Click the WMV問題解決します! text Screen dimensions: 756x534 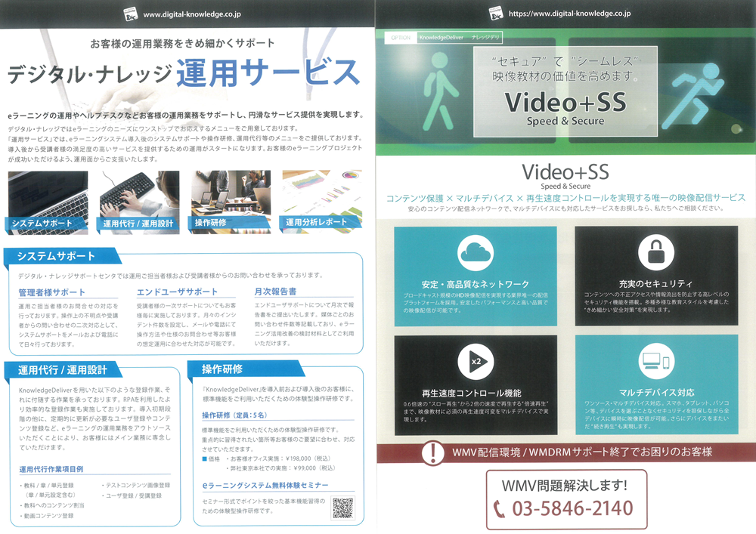pos(565,486)
